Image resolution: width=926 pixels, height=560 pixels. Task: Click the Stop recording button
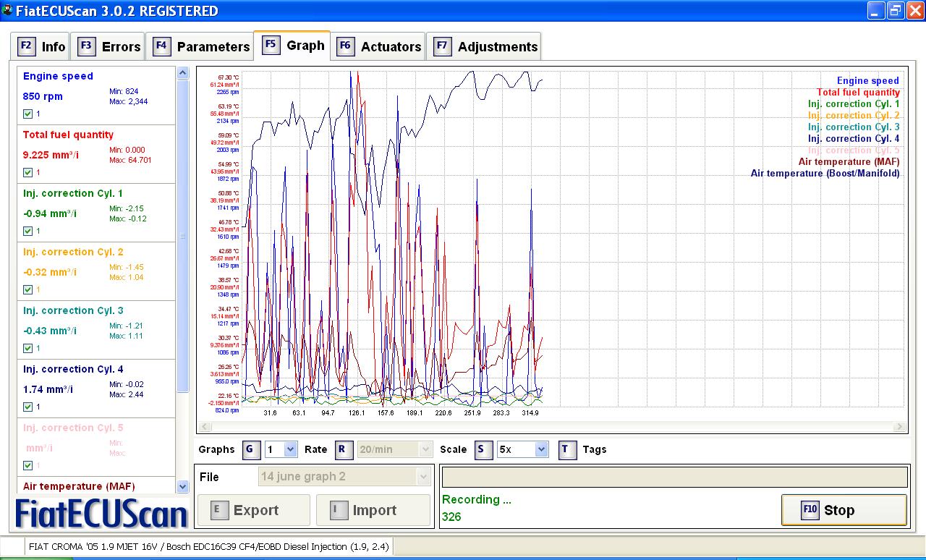coord(844,510)
